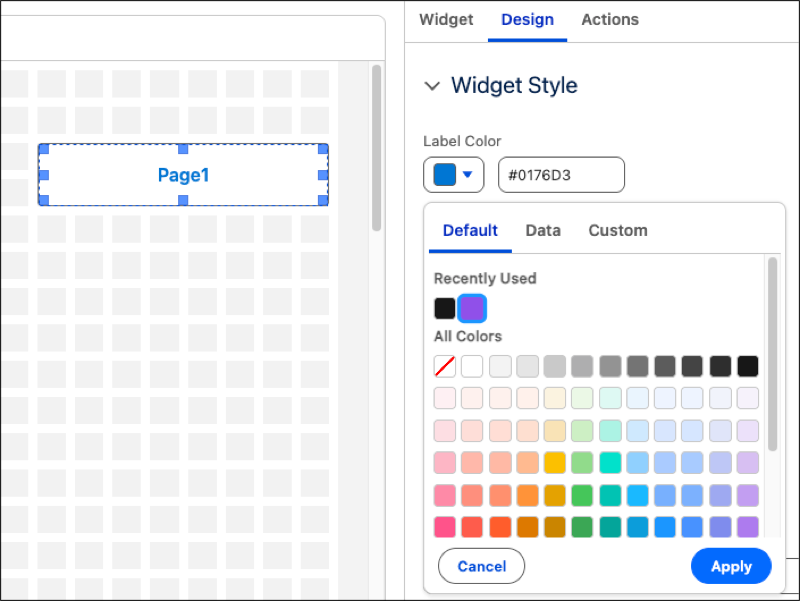Viewport: 800px width, 601px height.
Task: Pick the recently used purple swatch
Action: click(472, 309)
